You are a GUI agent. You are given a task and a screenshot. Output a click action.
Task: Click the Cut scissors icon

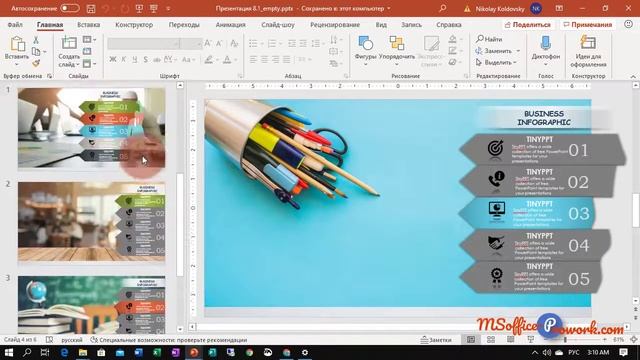tap(36, 40)
